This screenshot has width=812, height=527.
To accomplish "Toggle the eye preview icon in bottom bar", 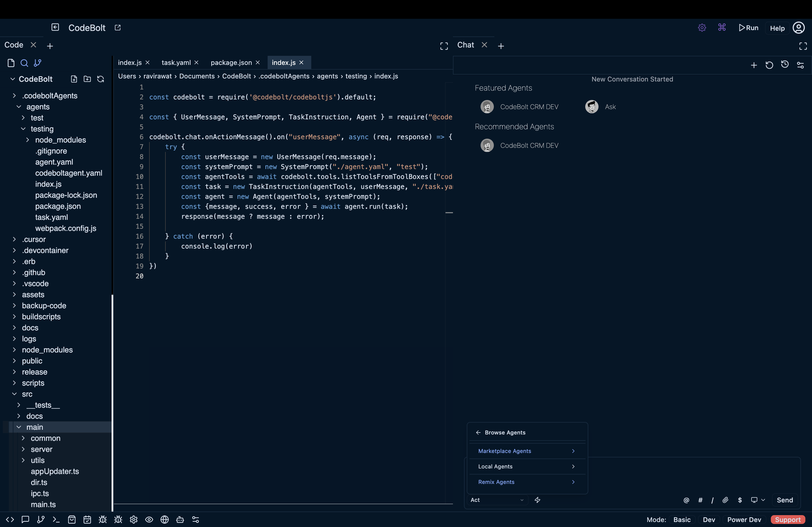I will [149, 520].
